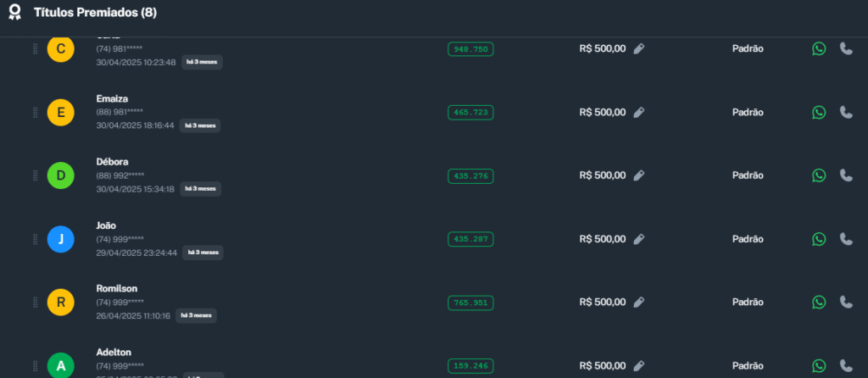Click ticket number 465.723 badge

click(x=470, y=112)
